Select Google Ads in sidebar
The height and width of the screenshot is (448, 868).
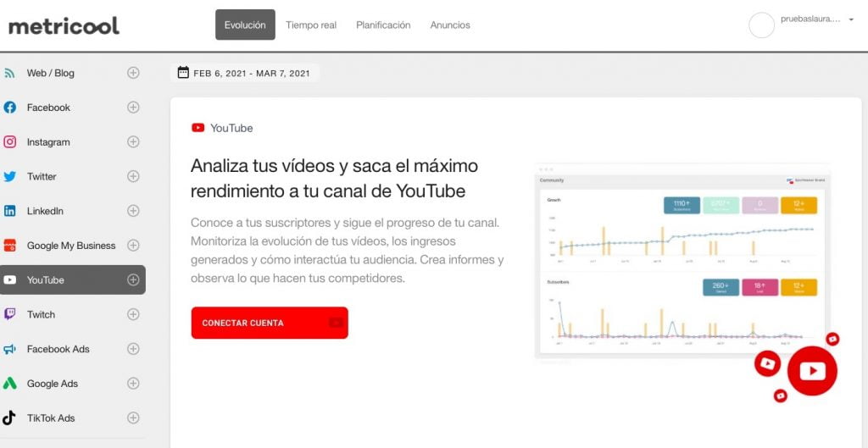point(53,384)
